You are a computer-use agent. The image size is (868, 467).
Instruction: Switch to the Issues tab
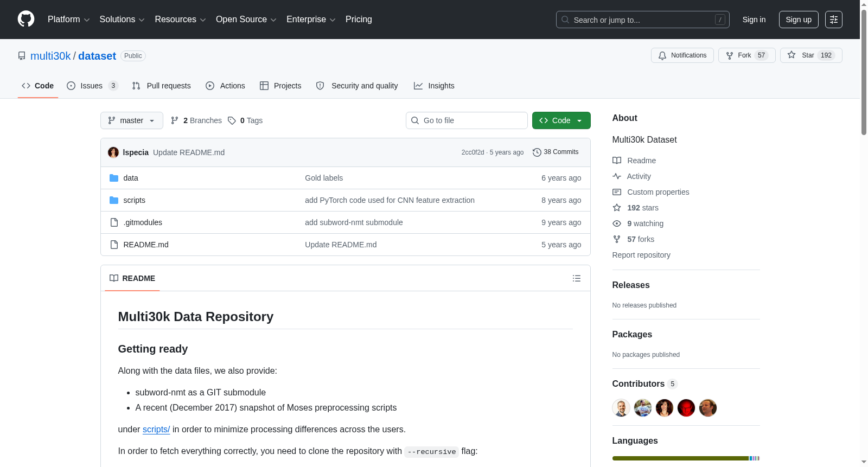(x=92, y=86)
